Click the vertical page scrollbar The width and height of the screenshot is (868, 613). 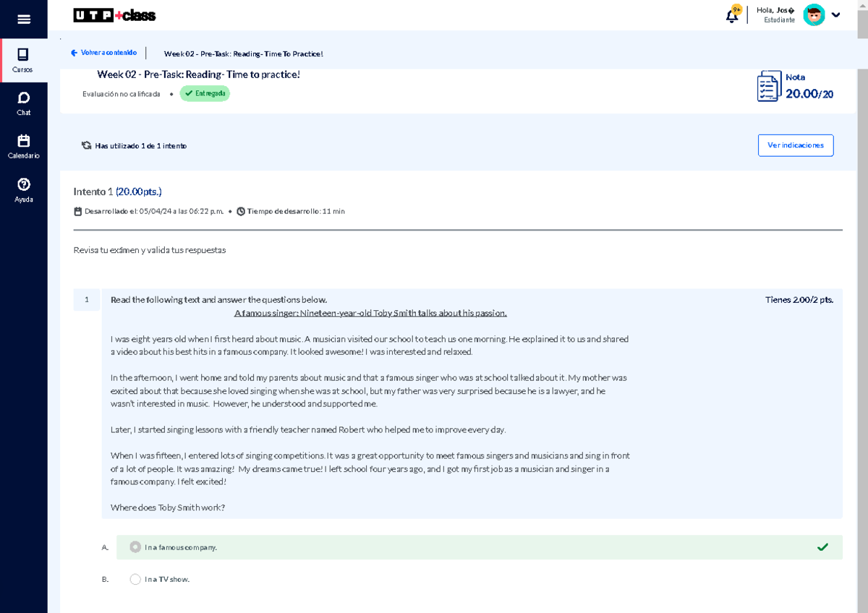[x=862, y=289]
